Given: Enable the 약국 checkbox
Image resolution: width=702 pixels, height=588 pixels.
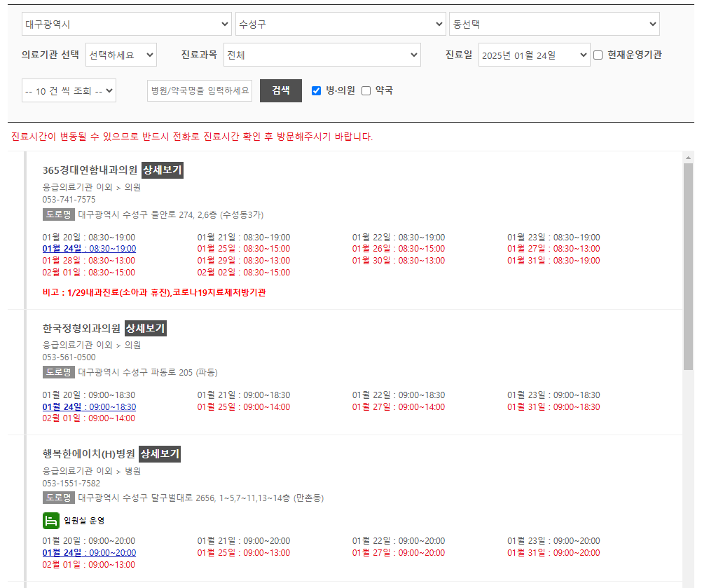Looking at the screenshot, I should pyautogui.click(x=366, y=91).
